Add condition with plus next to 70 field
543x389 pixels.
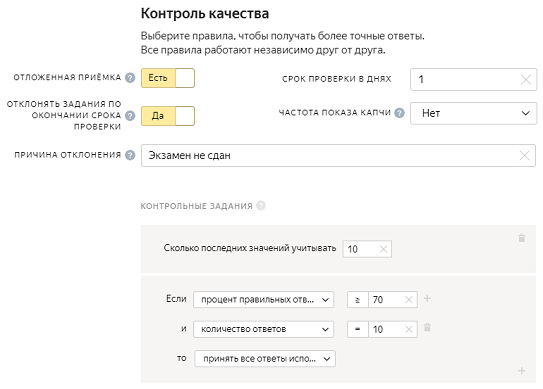pyautogui.click(x=427, y=298)
